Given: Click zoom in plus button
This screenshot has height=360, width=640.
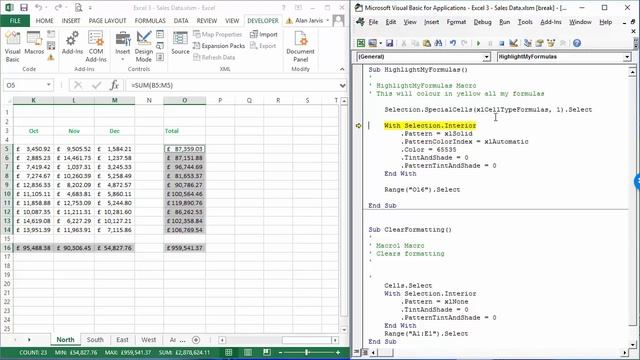Looking at the screenshot, I should tap(338, 352).
